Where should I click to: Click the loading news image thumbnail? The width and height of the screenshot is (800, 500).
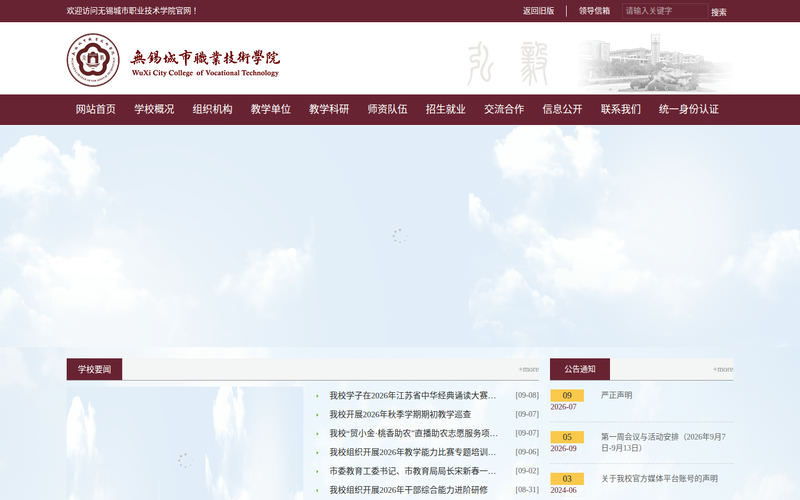coord(185,443)
